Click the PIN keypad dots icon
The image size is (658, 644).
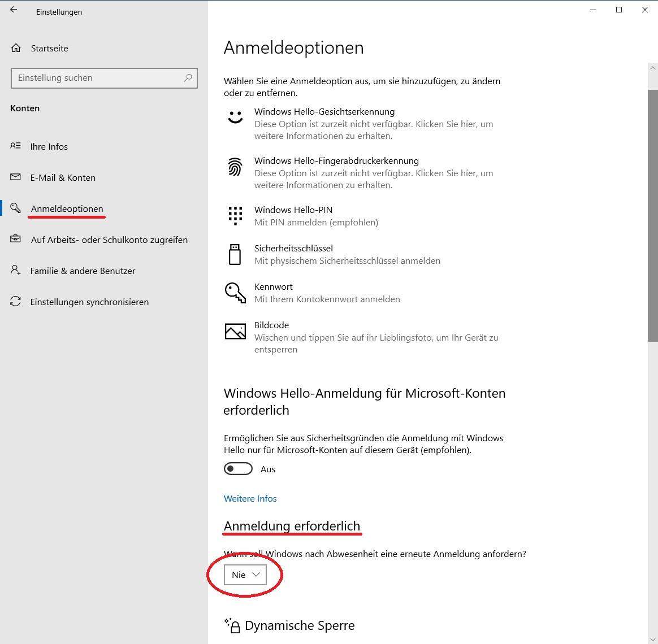pyautogui.click(x=235, y=215)
